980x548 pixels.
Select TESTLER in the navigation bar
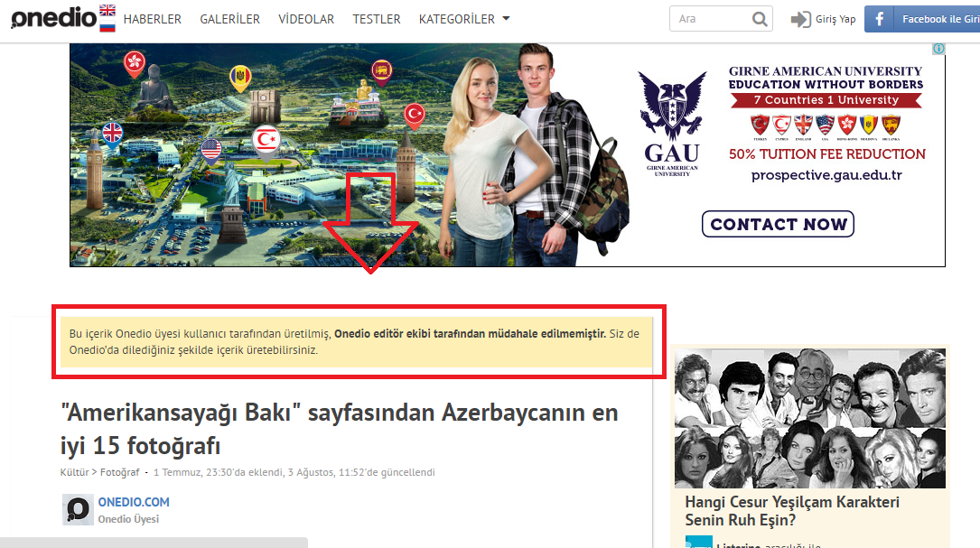point(377,19)
